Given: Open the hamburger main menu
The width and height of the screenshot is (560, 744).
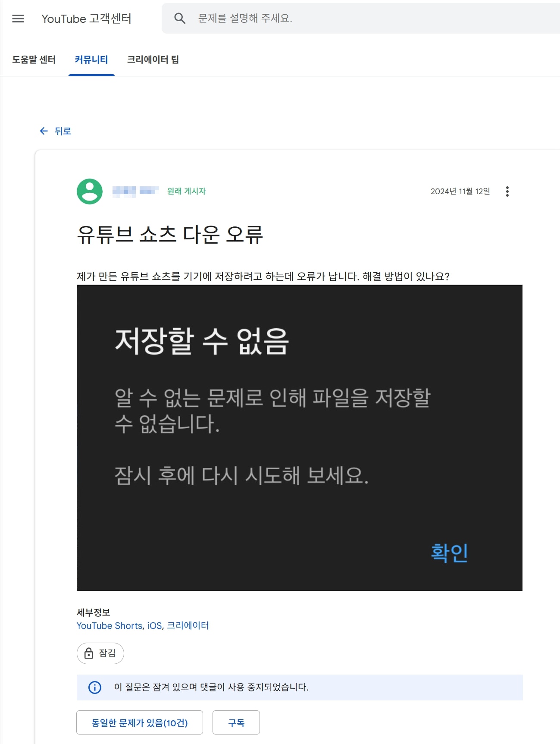Looking at the screenshot, I should (18, 19).
